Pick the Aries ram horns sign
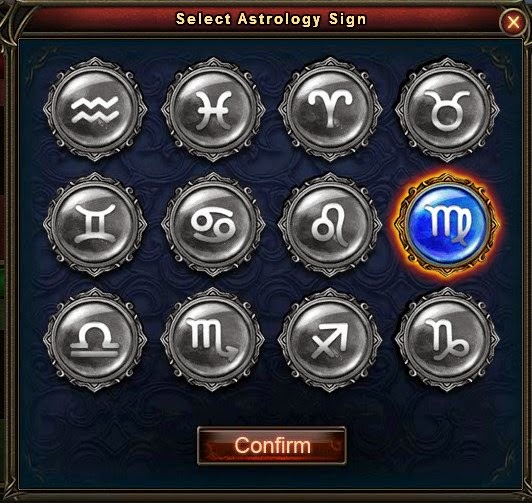The height and width of the screenshot is (503, 532). 330,109
